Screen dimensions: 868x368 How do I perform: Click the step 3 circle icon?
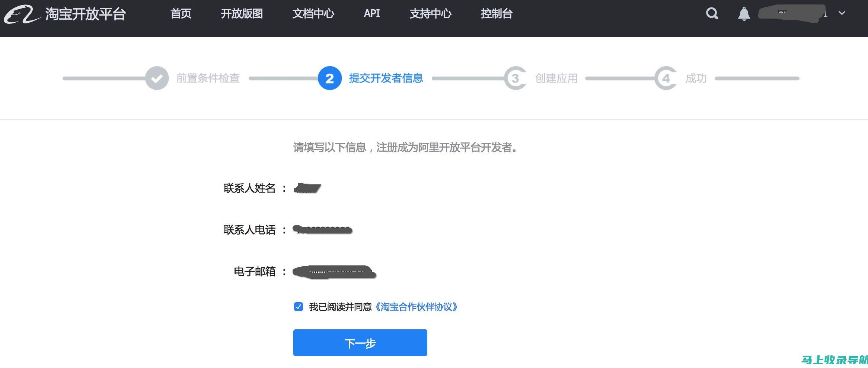[515, 78]
